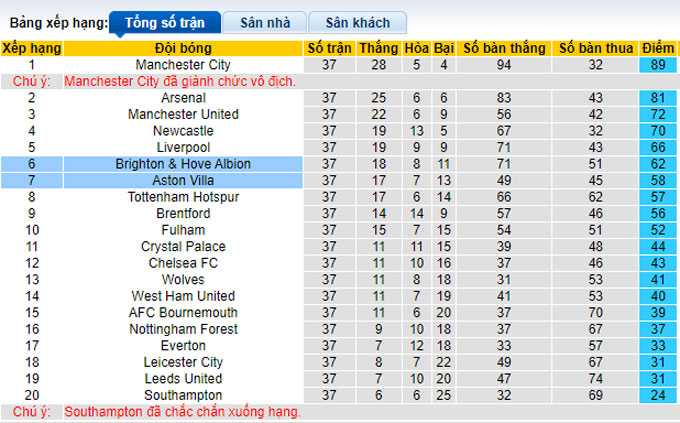Open the Arsenal team link

[183, 98]
